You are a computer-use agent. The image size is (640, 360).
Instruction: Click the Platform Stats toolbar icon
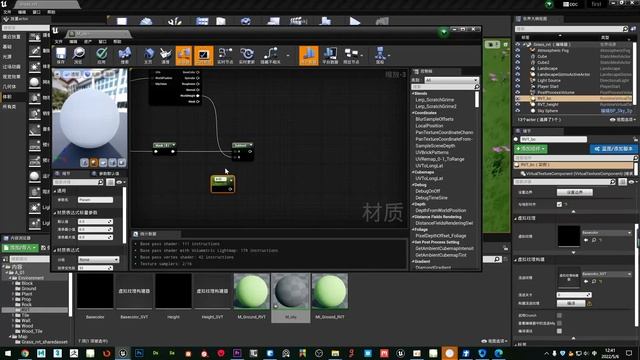(330, 56)
